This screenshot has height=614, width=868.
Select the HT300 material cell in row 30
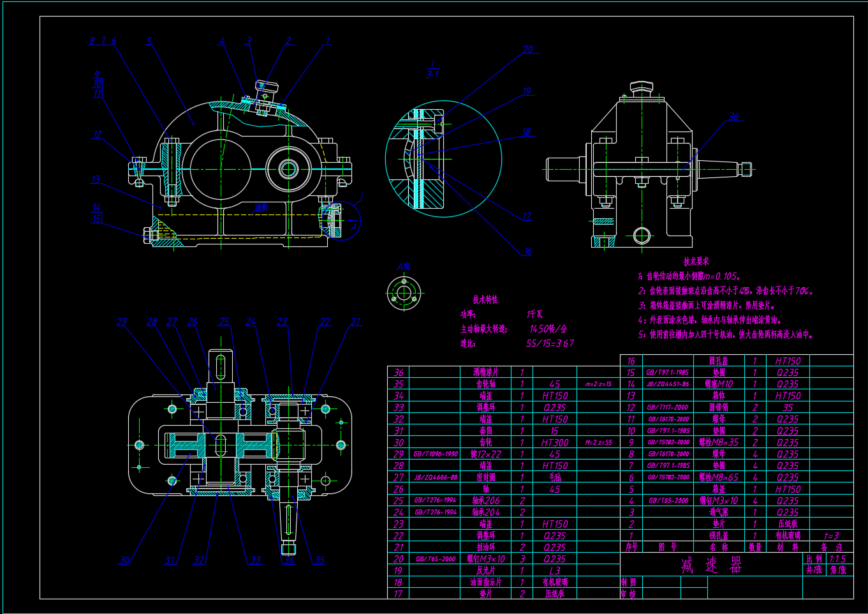[x=554, y=442]
